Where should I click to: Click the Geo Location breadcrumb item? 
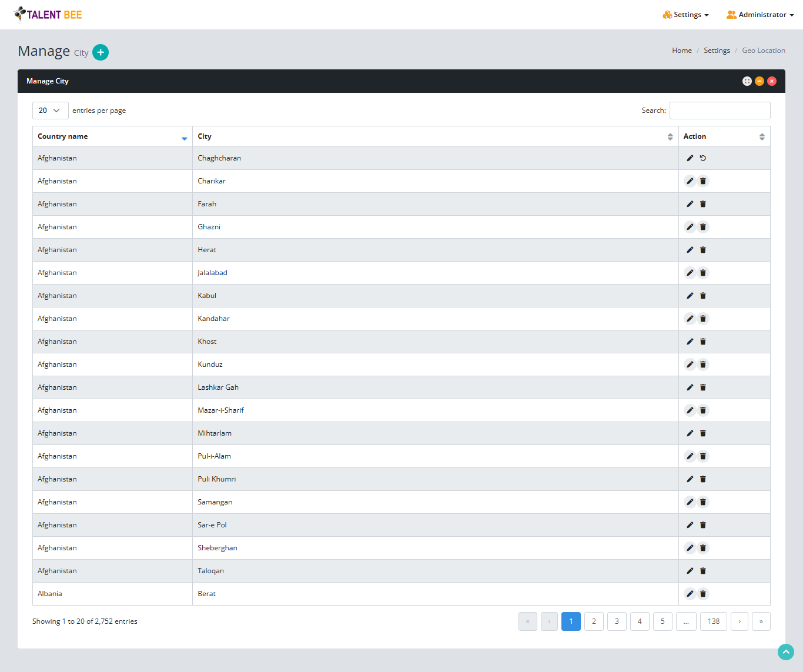763,50
